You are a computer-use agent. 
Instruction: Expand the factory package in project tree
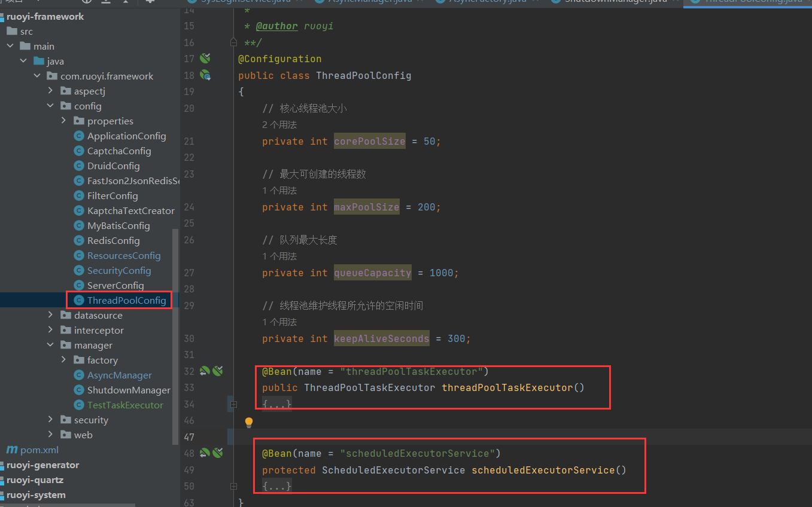pyautogui.click(x=63, y=360)
